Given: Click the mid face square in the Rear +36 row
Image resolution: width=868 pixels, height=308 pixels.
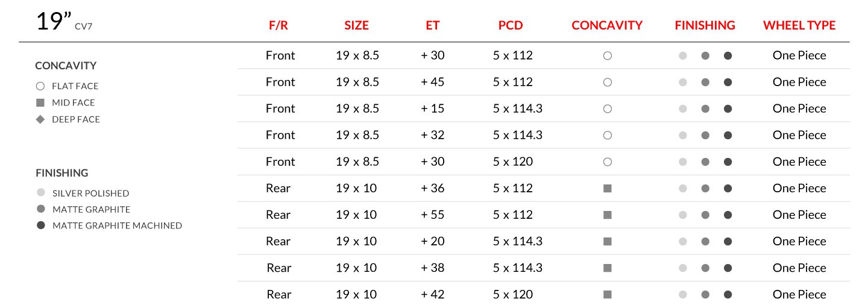Looking at the screenshot, I should click(x=607, y=188).
